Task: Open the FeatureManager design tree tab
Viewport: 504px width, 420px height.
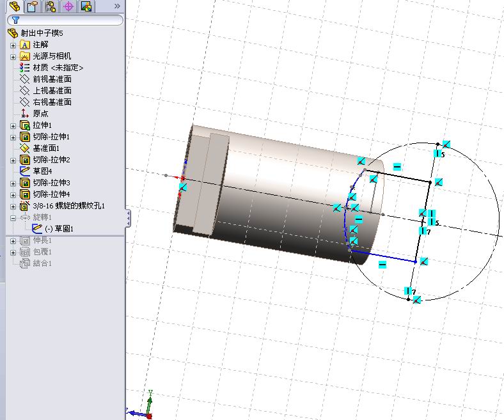Action: point(15,6)
